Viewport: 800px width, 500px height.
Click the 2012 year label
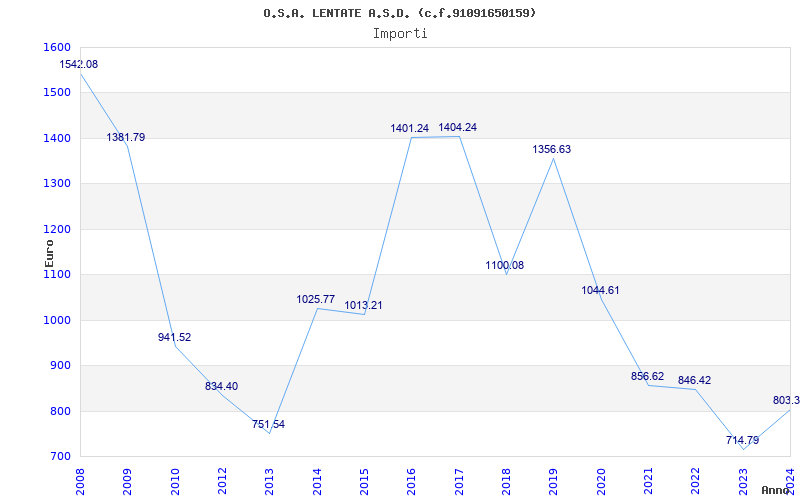tap(222, 482)
